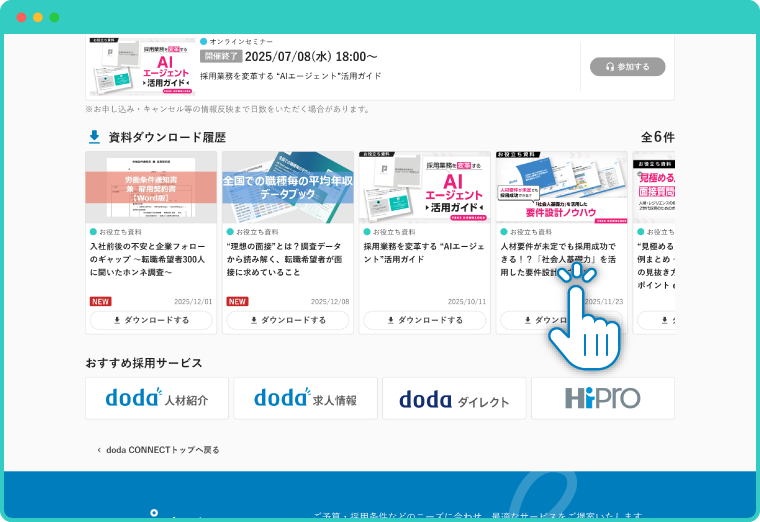Open the 全国での職種毎の平均年収 データブック thumbnail
The width and height of the screenshot is (760, 522).
[x=287, y=187]
